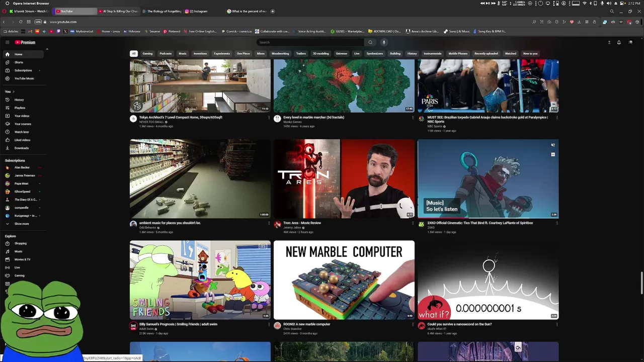This screenshot has height=362, width=644.
Task: Open Suno AI Music bookmark
Action: [x=457, y=31]
